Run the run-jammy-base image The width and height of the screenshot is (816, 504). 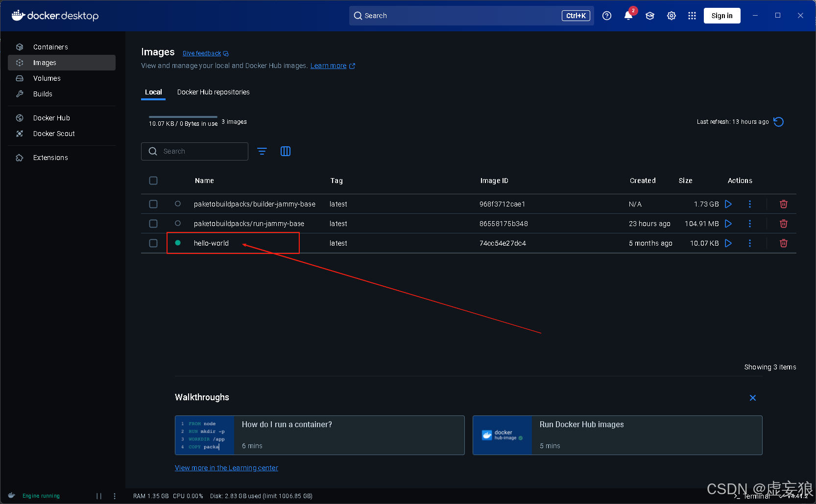pos(728,224)
